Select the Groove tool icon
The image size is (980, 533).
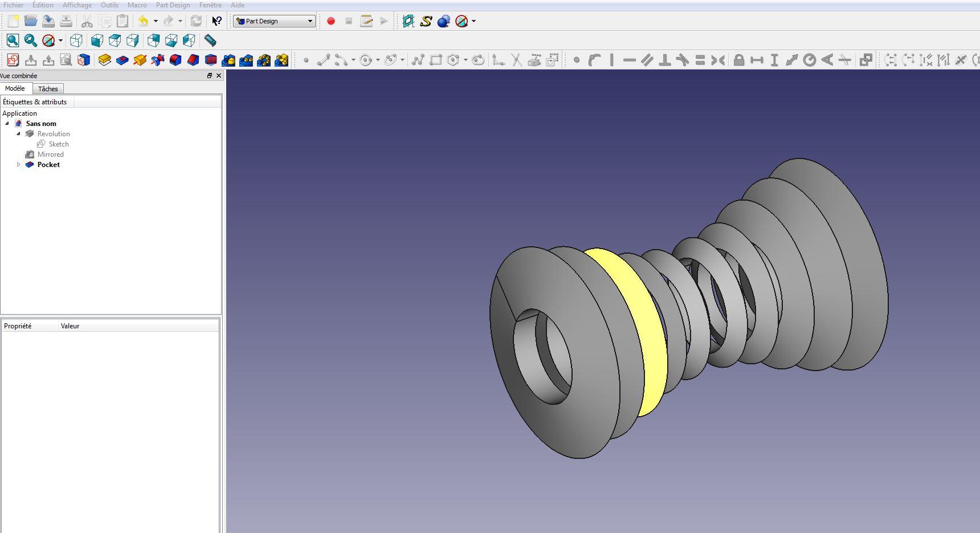[x=157, y=60]
